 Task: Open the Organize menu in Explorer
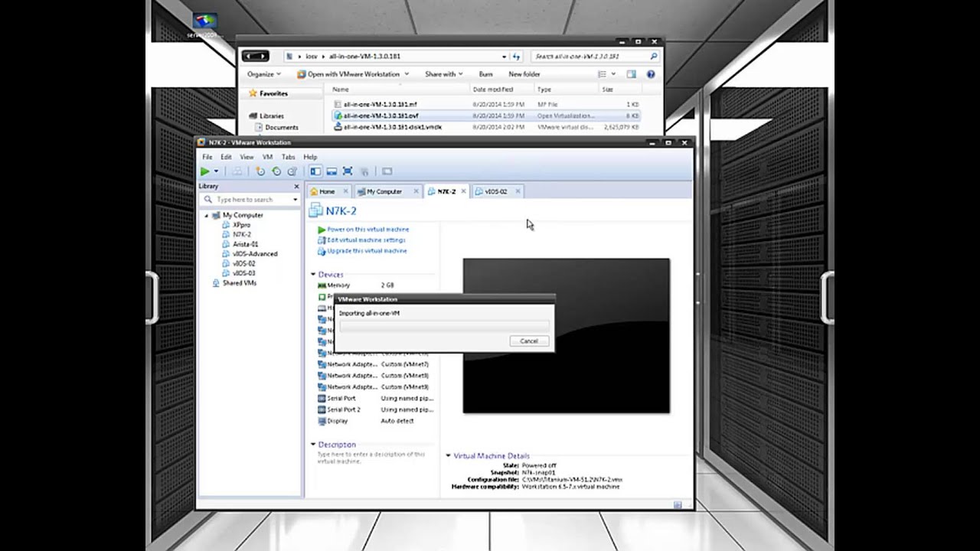pos(264,74)
